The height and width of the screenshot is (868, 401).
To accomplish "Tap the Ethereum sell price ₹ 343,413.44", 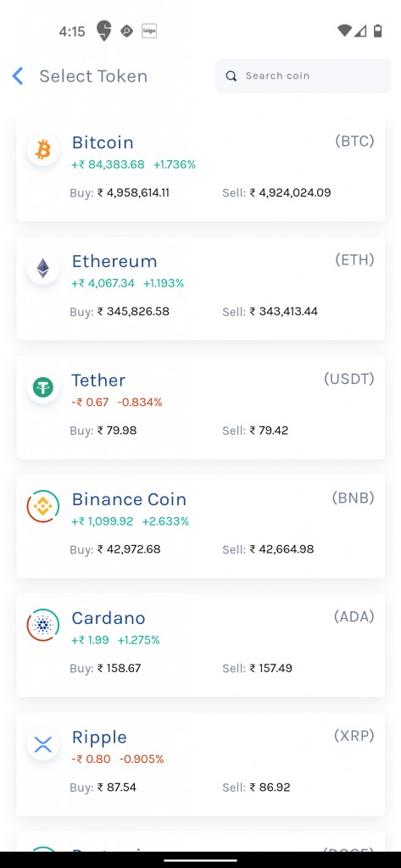I will (x=283, y=311).
